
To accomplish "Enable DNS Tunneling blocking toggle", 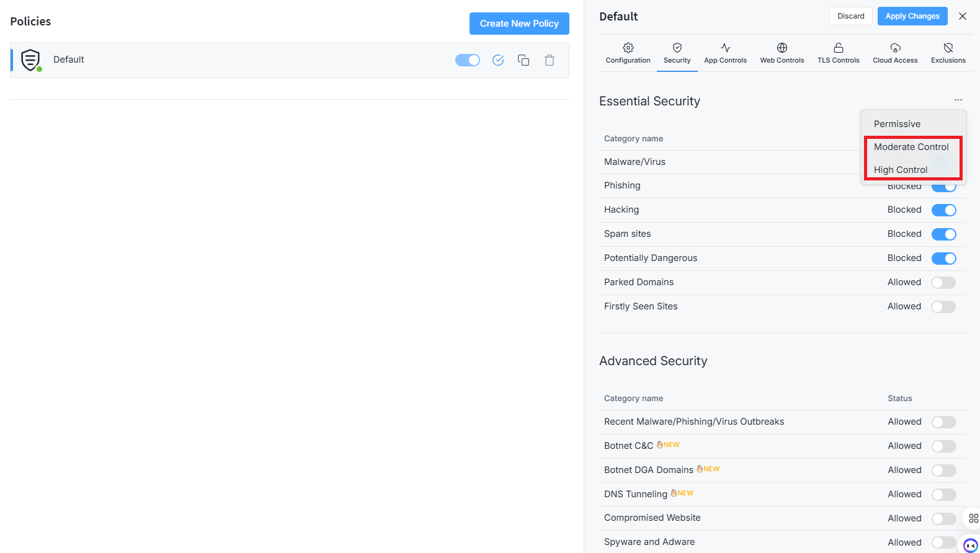I will [943, 495].
